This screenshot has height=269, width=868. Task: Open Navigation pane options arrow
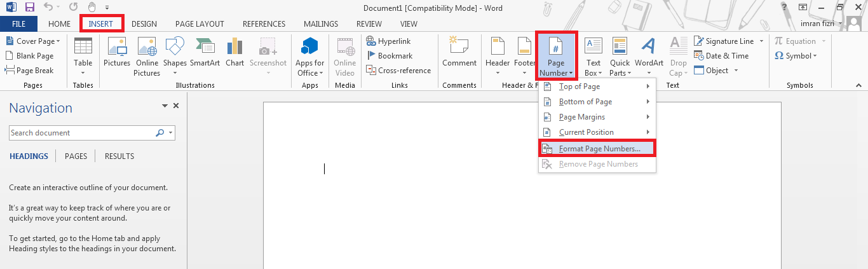165,106
